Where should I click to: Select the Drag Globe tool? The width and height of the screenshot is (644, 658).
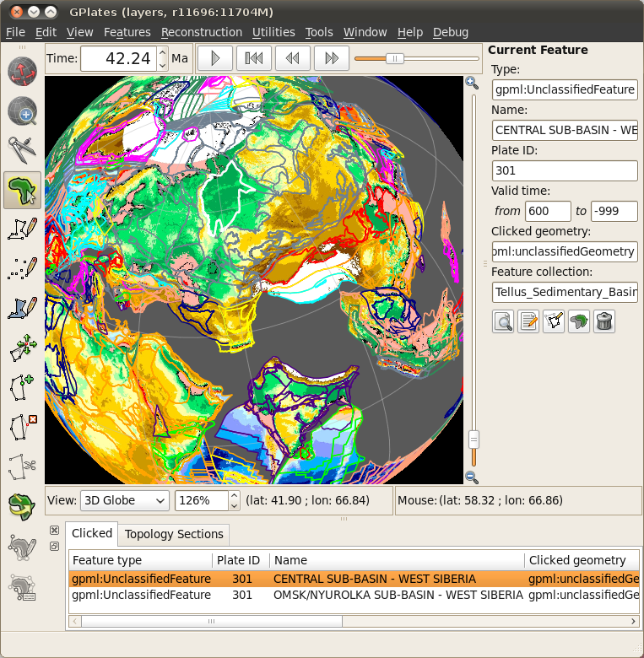click(22, 71)
